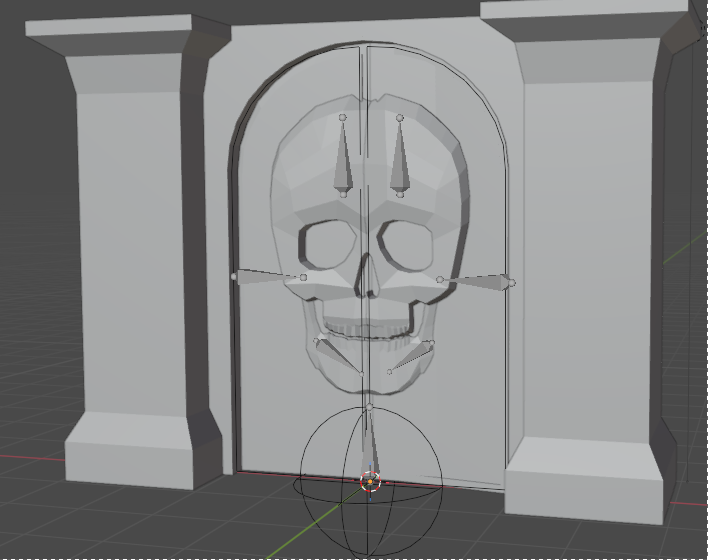This screenshot has width=708, height=560.
Task: Click the 3D cursor at door base
Action: point(371,482)
